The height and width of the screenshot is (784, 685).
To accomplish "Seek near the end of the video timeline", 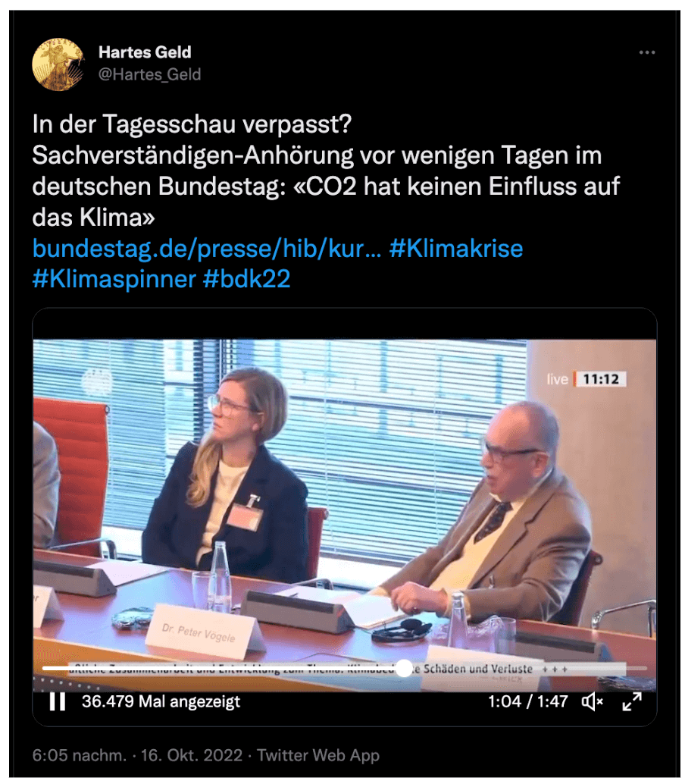I will (634, 668).
